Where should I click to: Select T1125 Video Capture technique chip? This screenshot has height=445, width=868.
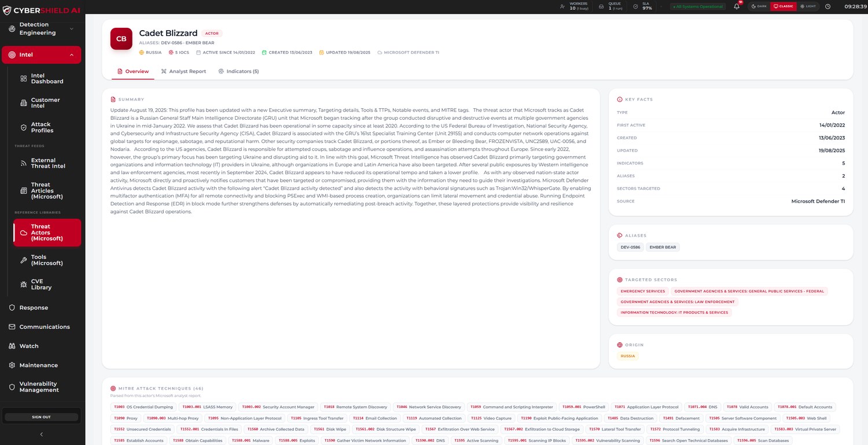tap(491, 418)
